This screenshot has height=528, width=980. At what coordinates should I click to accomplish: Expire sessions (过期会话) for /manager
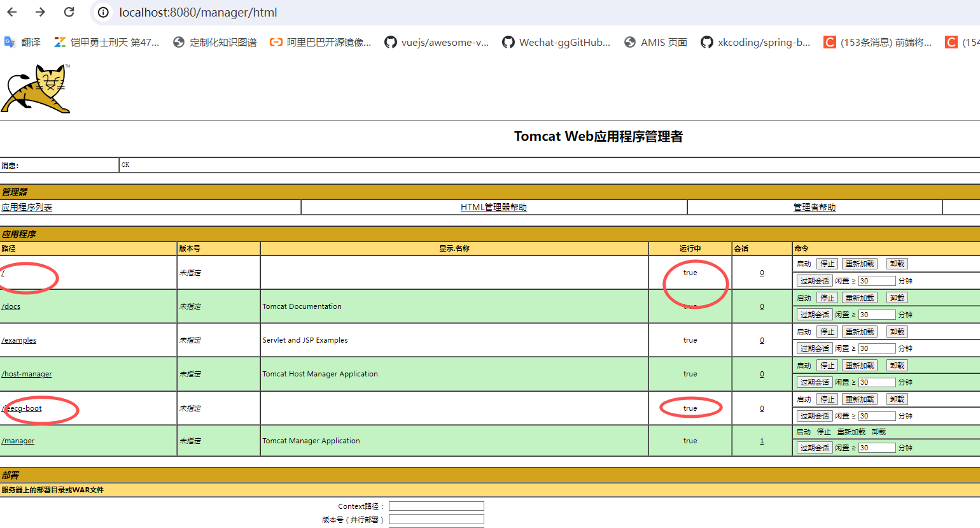click(x=815, y=448)
